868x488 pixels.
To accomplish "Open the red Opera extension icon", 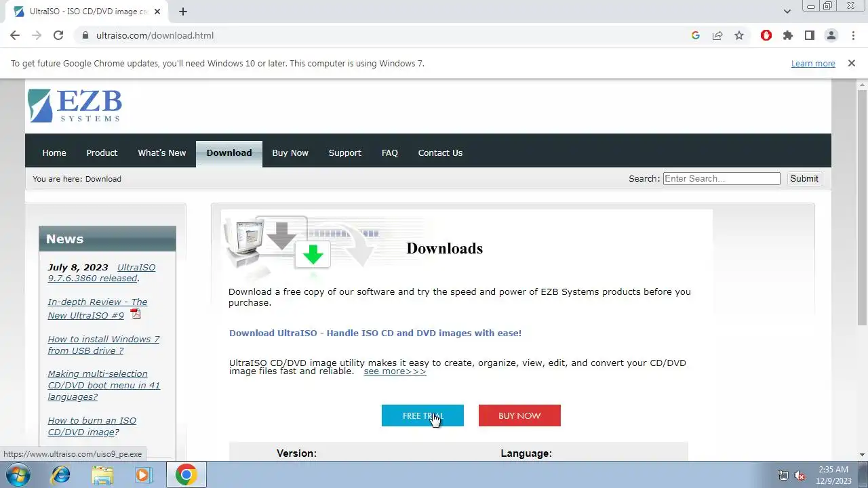I will coord(766,35).
